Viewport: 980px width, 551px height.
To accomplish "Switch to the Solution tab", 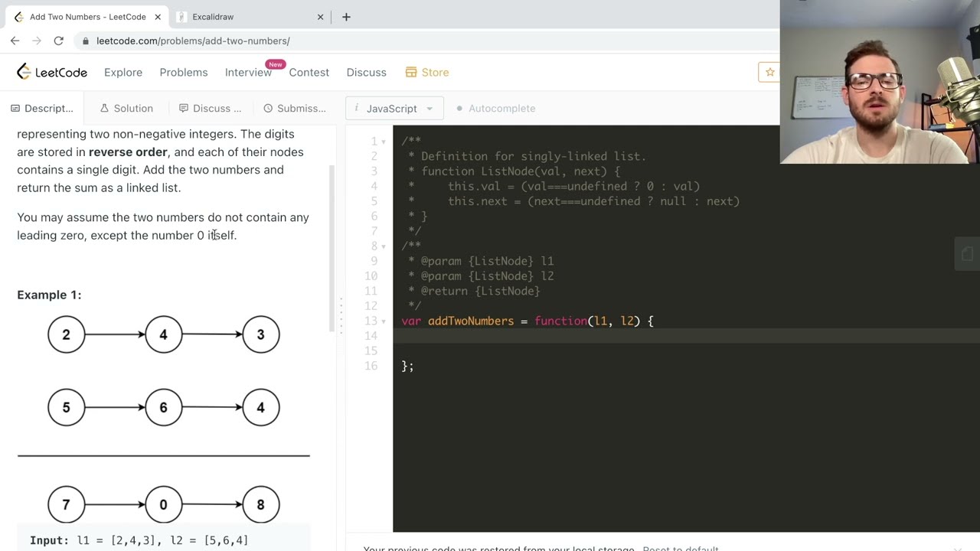I will coord(126,109).
